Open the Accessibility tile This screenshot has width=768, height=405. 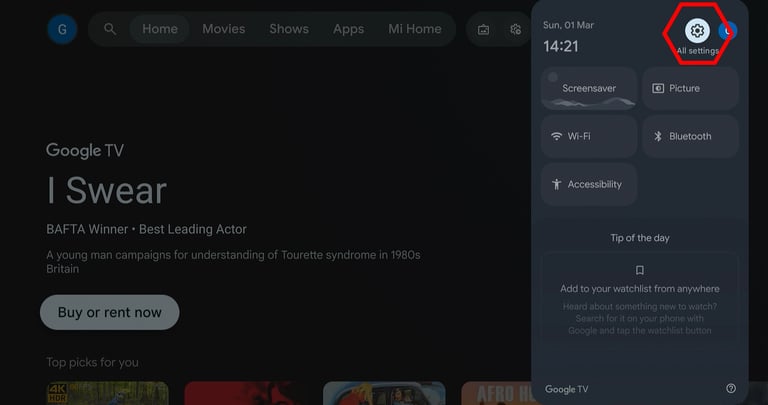pos(589,184)
